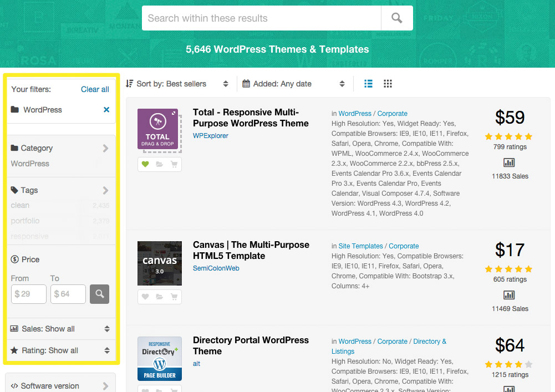Image resolution: width=555 pixels, height=392 pixels.
Task: Favorite the Canvas template with heart icon
Action: click(x=145, y=297)
